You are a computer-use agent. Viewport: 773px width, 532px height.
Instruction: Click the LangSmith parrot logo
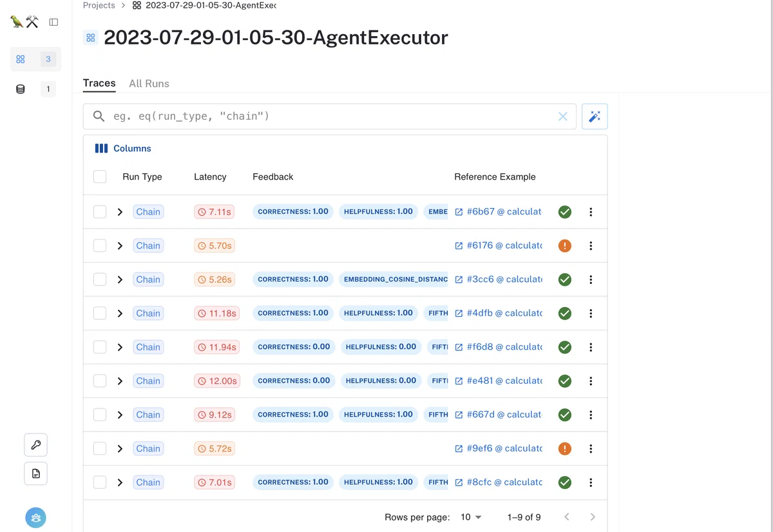click(25, 22)
